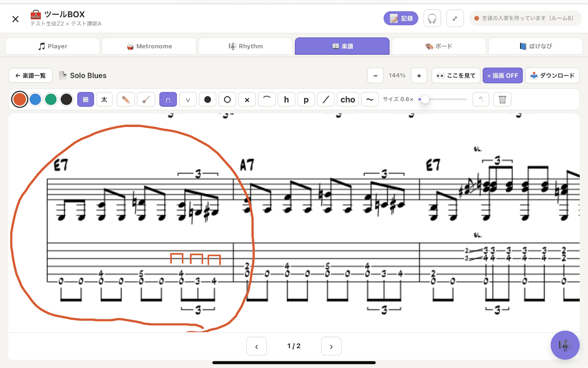Select the downstroke stamp symbol
The image size is (588, 368).
click(168, 99)
